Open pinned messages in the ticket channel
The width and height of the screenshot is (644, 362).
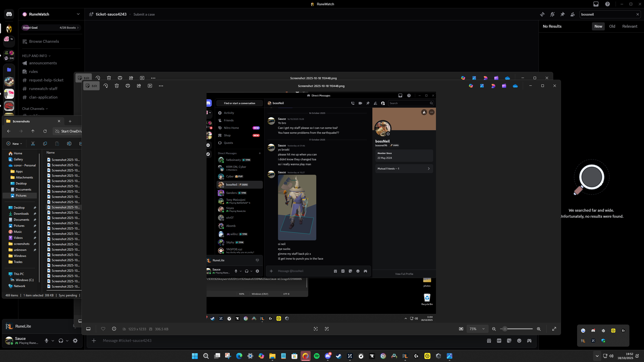click(562, 14)
